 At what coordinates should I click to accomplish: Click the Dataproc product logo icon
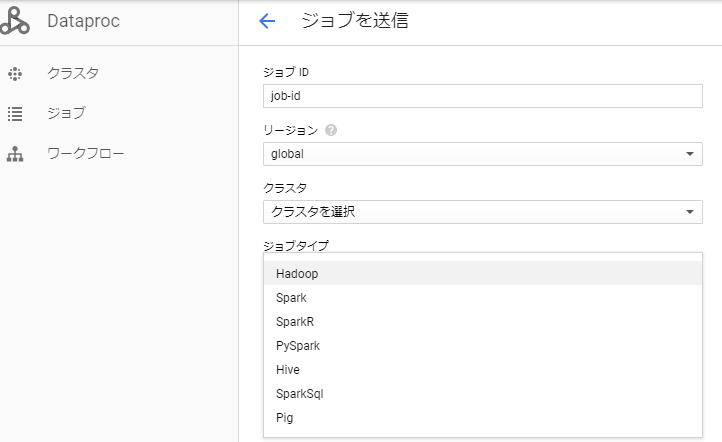(14, 21)
